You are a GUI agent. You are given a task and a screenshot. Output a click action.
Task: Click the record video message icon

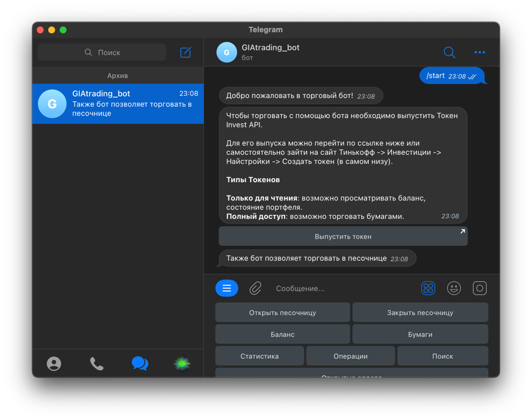(x=479, y=288)
